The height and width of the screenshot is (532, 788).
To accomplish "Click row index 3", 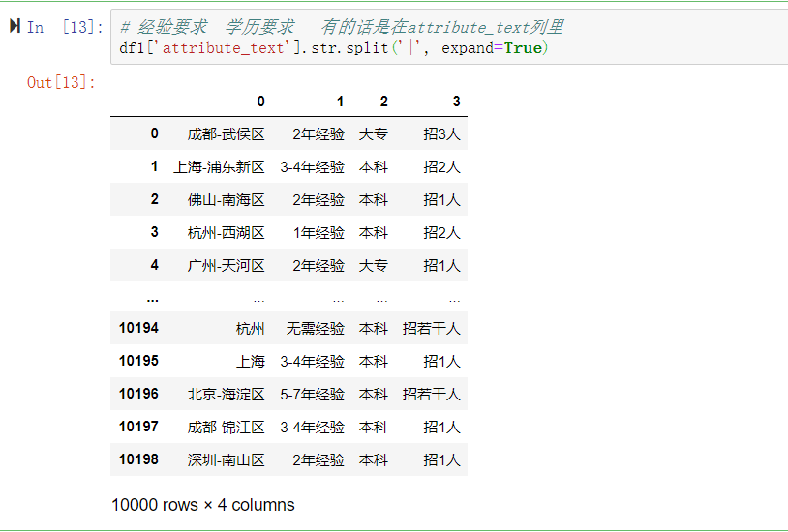I will pyautogui.click(x=154, y=232).
